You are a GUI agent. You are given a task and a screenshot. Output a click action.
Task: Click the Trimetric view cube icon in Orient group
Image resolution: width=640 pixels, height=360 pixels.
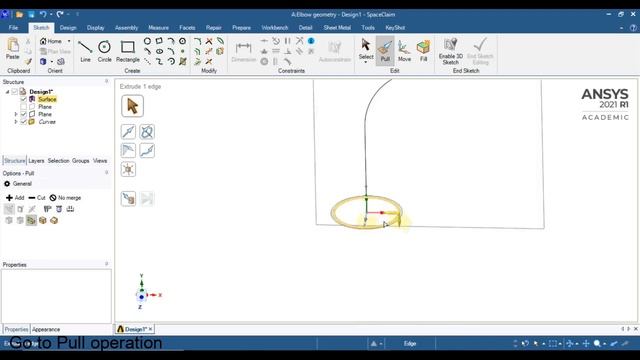click(43, 62)
